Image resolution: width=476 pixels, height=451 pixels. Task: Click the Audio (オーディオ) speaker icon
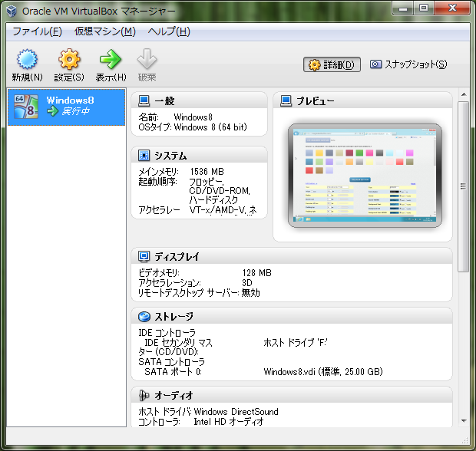tap(144, 396)
